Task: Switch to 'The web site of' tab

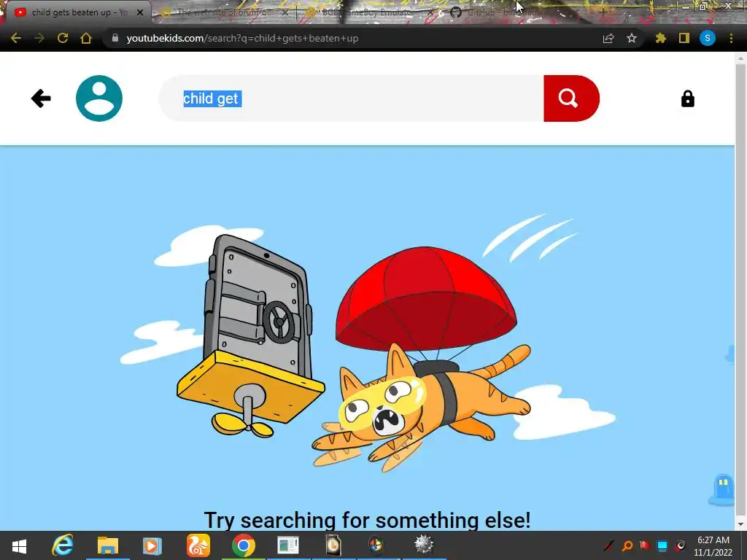Action: pos(224,12)
